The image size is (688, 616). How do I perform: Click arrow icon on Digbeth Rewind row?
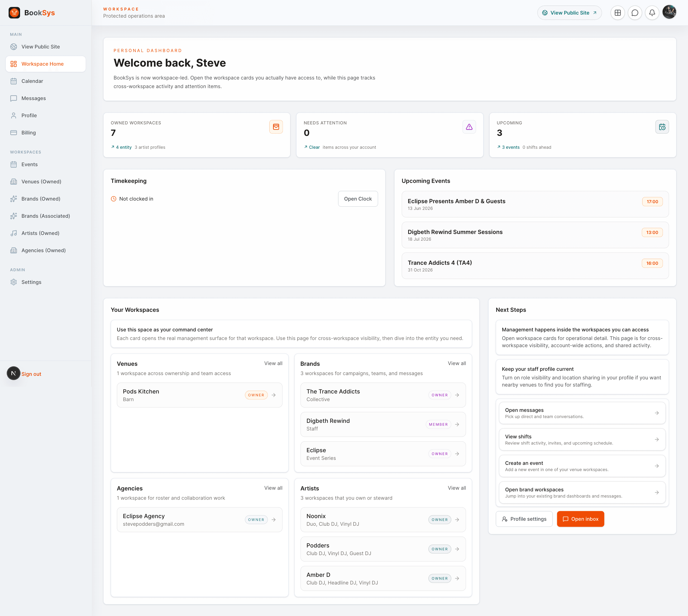pyautogui.click(x=457, y=425)
